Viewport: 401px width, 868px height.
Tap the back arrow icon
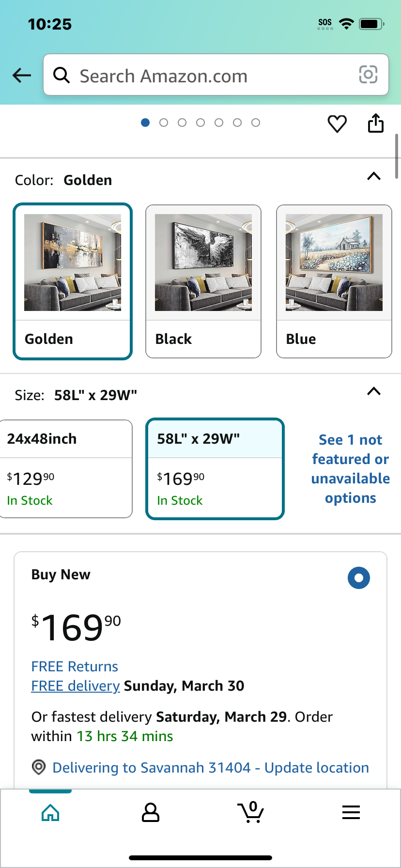[x=22, y=75]
